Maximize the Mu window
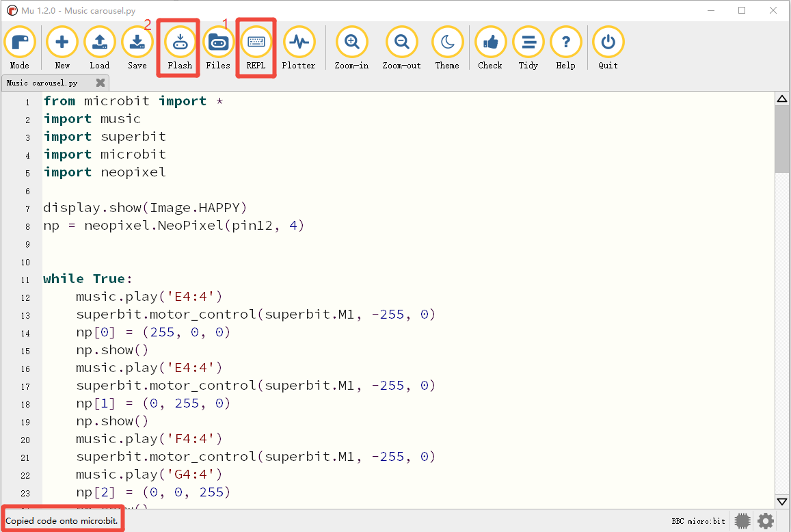Screen dimensions: 791x532 click(742, 10)
